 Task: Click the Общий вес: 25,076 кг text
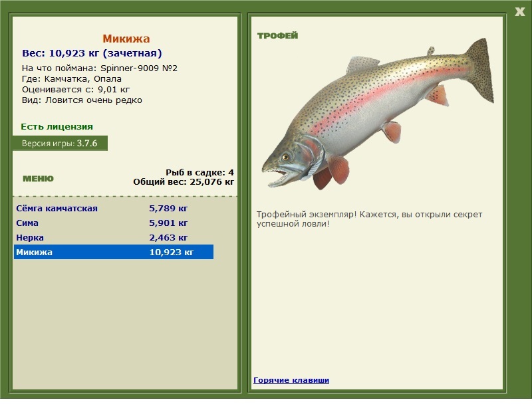[x=184, y=182]
